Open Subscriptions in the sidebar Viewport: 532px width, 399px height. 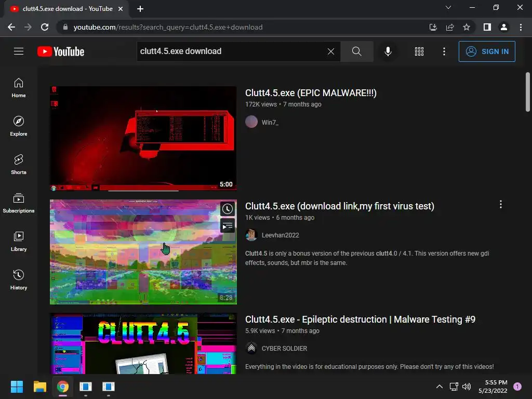19,203
